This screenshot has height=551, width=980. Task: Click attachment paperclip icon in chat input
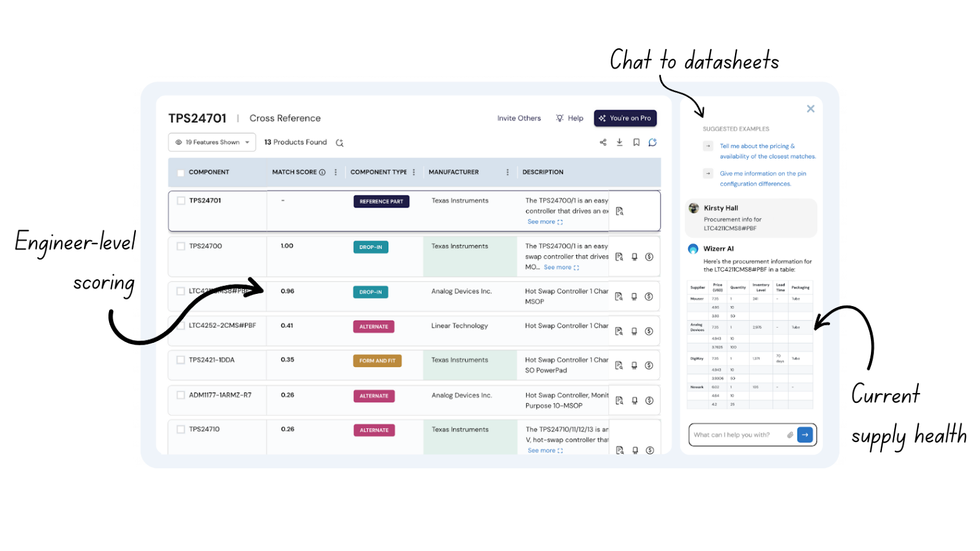[790, 435]
